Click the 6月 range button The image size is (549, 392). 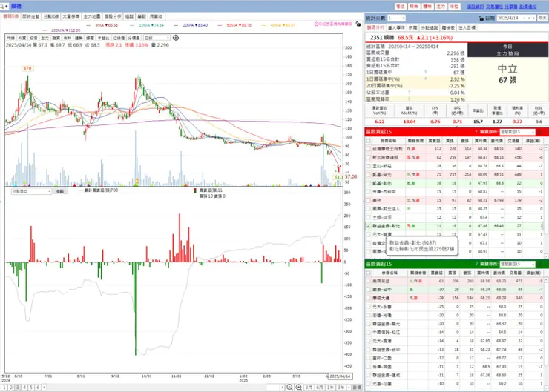[320, 387]
